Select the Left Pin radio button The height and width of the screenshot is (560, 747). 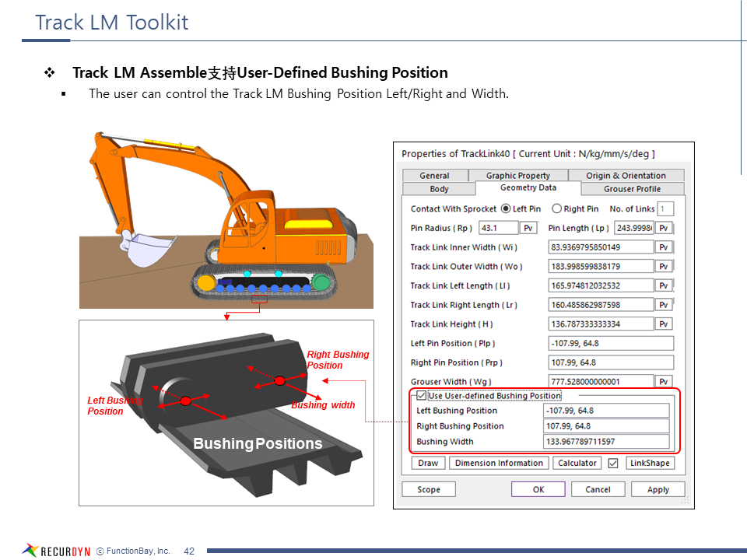506,208
